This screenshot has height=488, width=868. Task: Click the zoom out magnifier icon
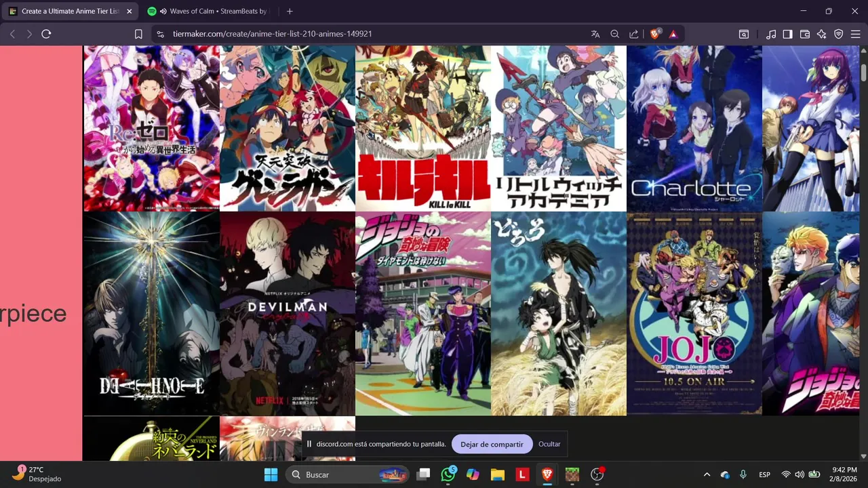pos(614,34)
